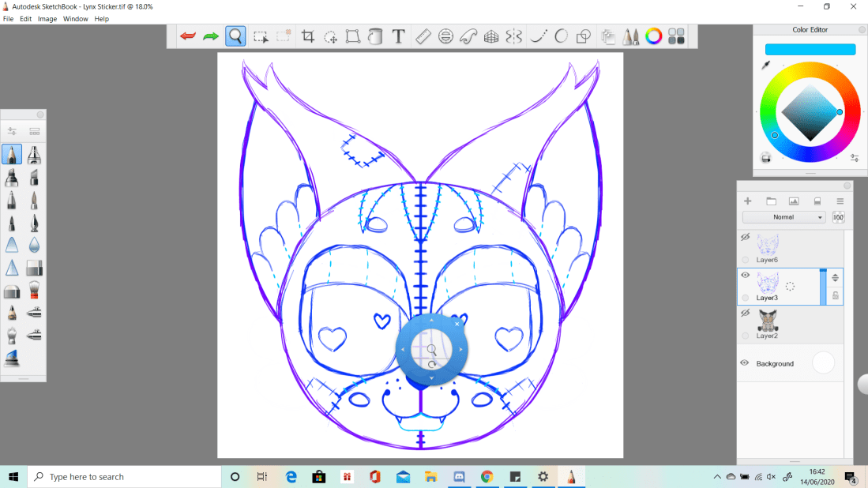
Task: Select the Crop tool
Action: point(308,36)
